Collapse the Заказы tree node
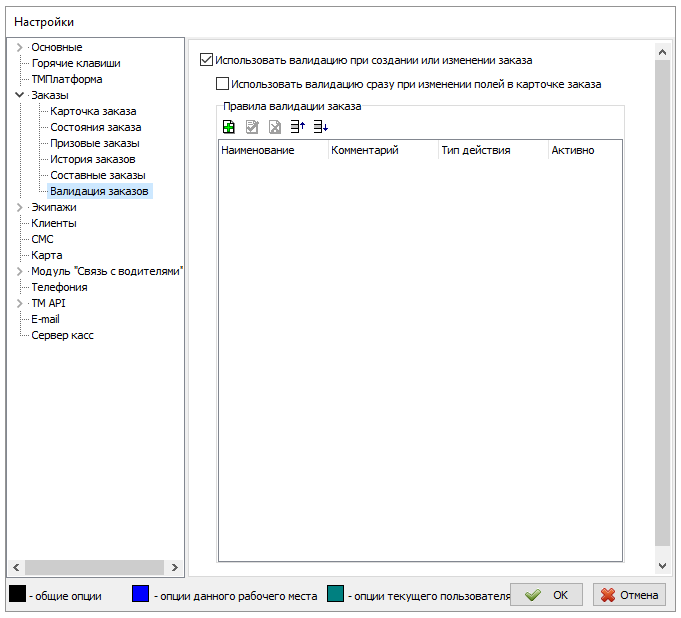Viewport: 681px width, 618px height. [19, 96]
